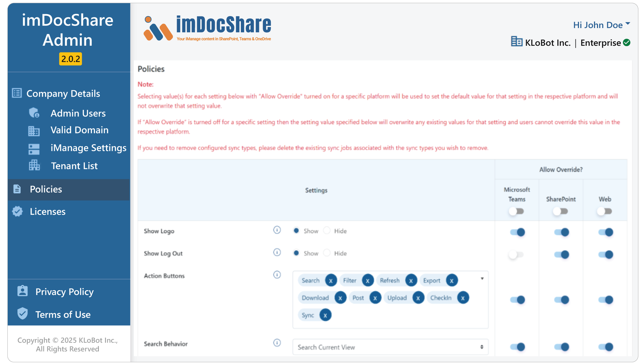
Task: Click the 2.0.2 version badge
Action: 71,59
